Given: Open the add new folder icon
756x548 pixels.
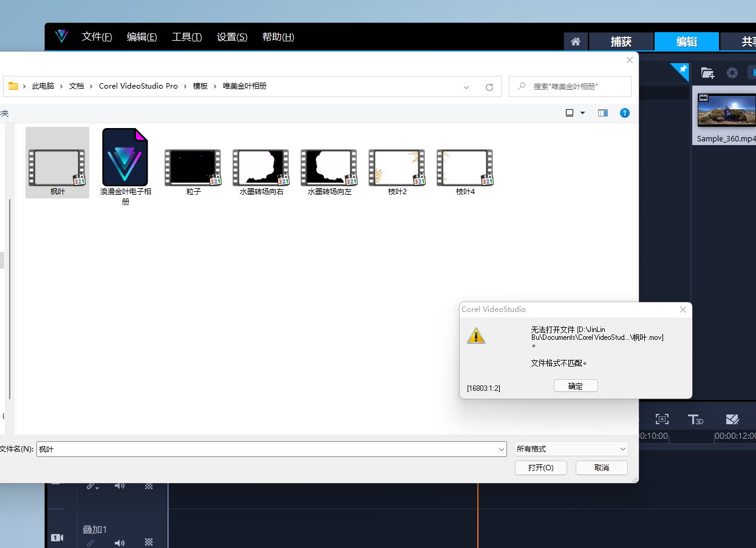Looking at the screenshot, I should tap(707, 72).
